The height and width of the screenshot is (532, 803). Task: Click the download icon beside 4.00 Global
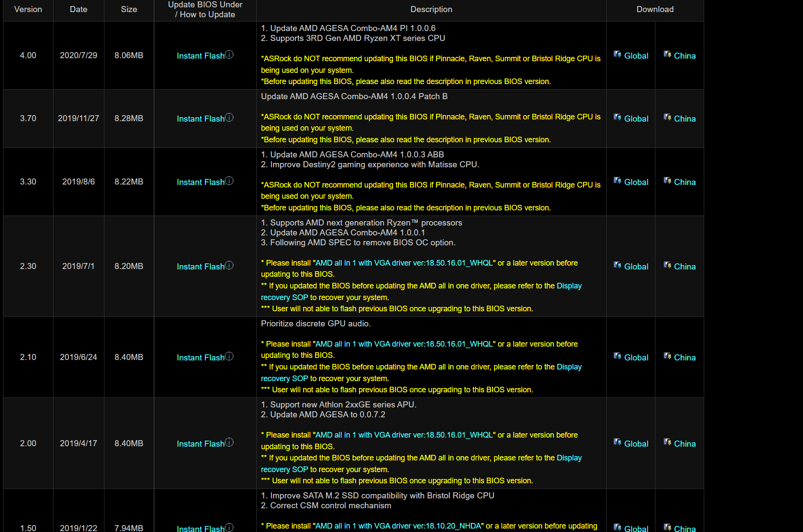(617, 54)
